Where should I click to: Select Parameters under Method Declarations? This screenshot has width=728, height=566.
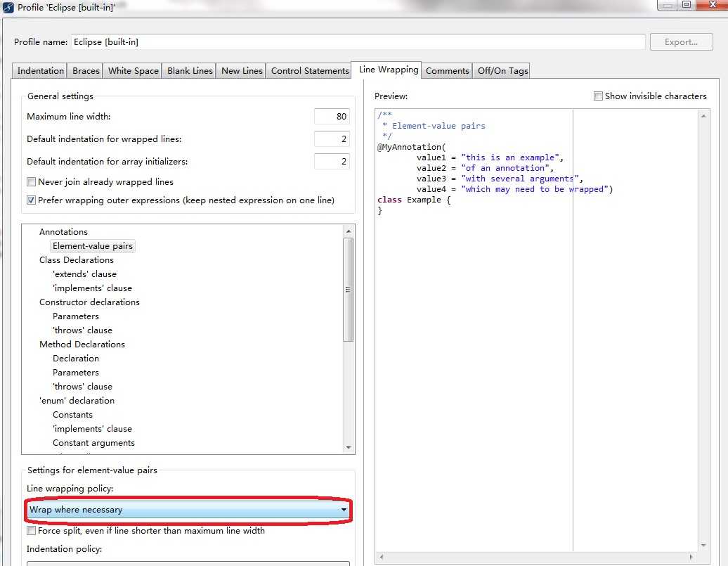tap(76, 372)
